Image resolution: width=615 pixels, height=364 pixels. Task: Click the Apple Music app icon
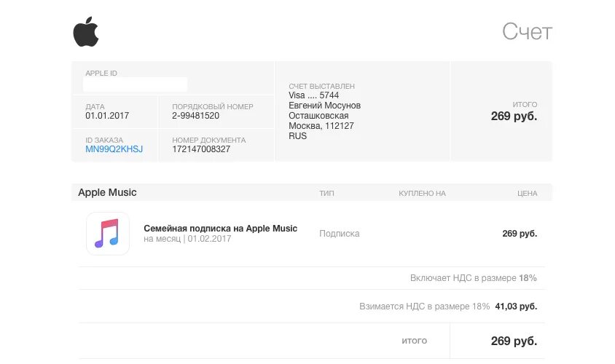(108, 234)
